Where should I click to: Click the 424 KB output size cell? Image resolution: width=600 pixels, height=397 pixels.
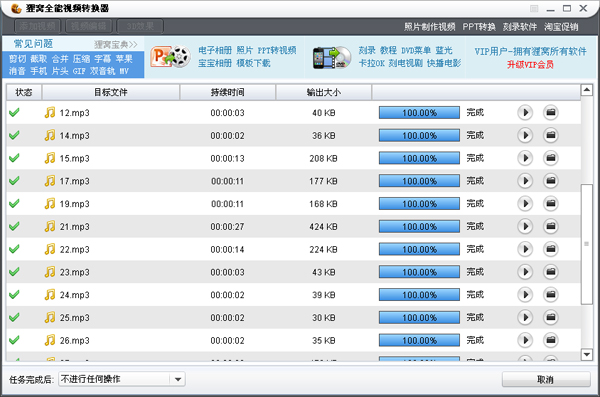coord(323,227)
